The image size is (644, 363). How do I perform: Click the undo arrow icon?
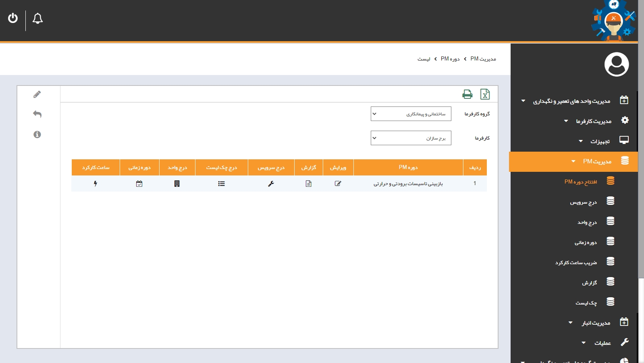pos(37,114)
